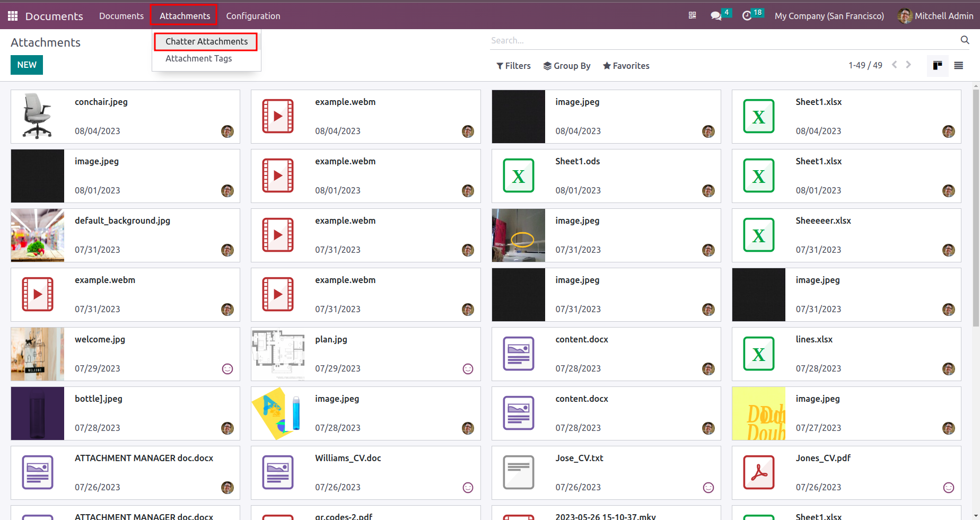Screen dimensions: 980x520
Task: Expand the Group By dropdown
Action: click(567, 66)
